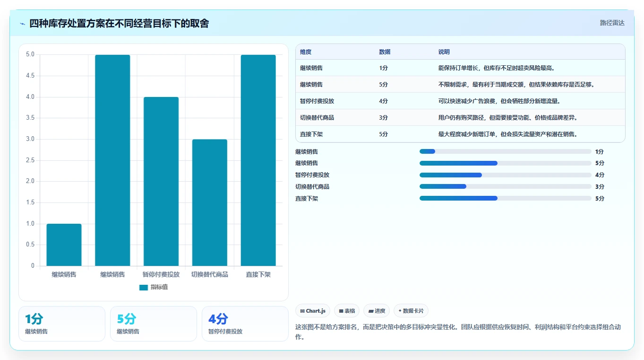
Task: Click the 4分 value beside the progress list
Action: click(600, 175)
